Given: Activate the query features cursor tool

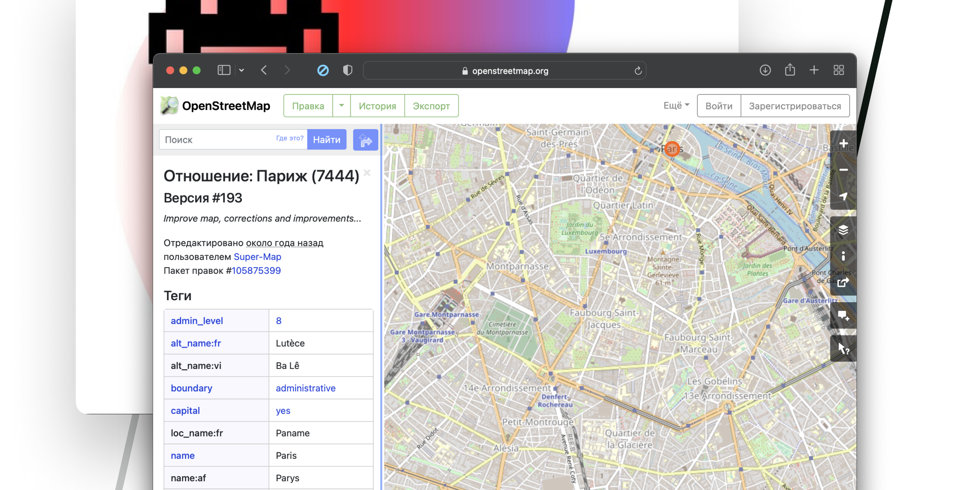Looking at the screenshot, I should point(843,349).
